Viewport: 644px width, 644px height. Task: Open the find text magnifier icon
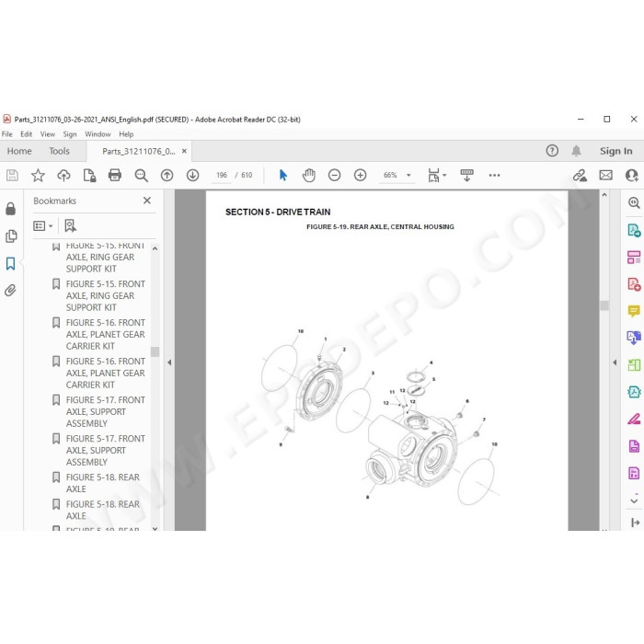(x=142, y=176)
